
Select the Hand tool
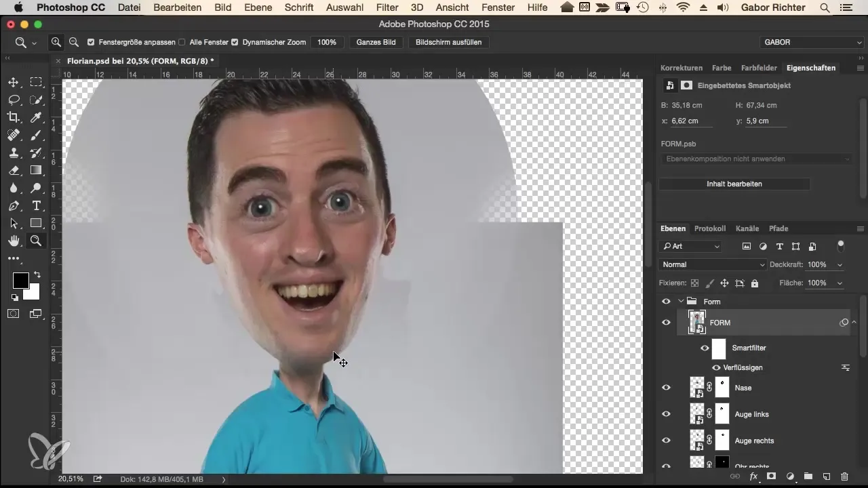(x=14, y=241)
